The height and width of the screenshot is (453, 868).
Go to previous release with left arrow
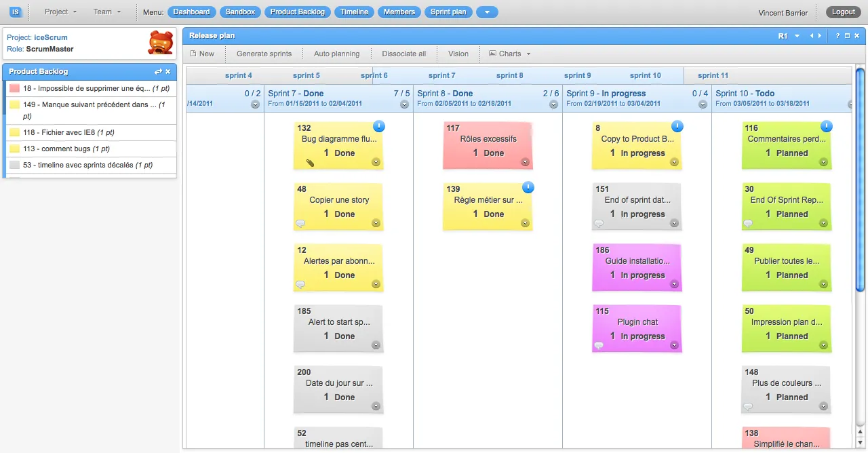[x=812, y=36]
